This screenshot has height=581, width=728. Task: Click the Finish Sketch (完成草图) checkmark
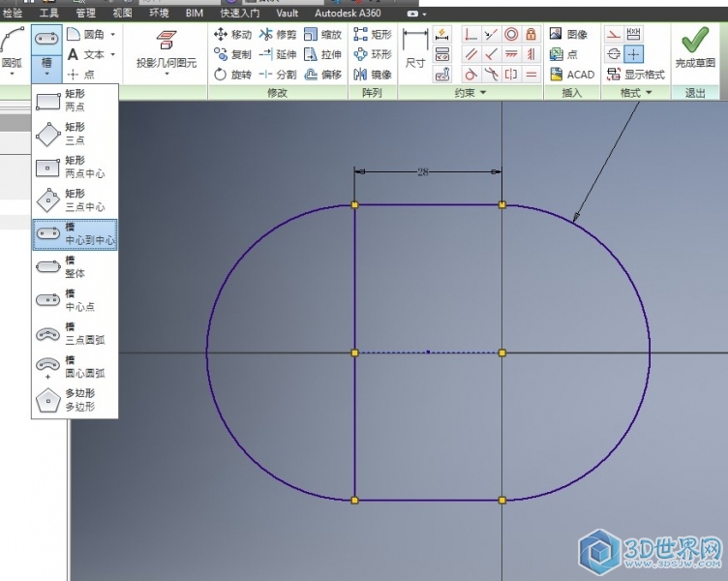click(694, 45)
